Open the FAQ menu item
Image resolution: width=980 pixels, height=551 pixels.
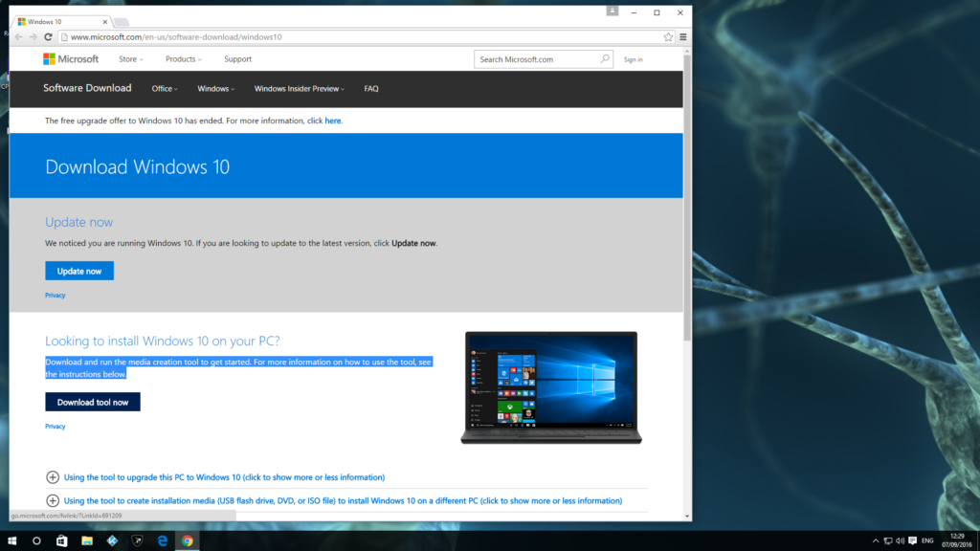click(x=371, y=89)
